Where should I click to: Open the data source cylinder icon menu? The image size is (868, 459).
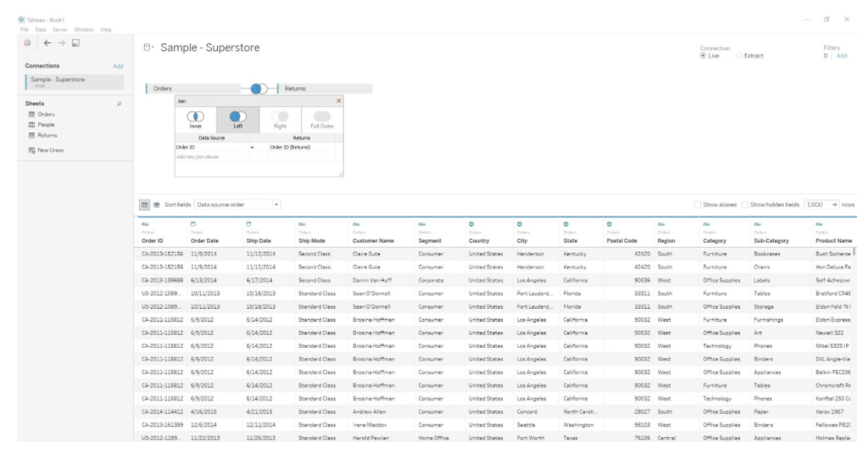pos(147,48)
